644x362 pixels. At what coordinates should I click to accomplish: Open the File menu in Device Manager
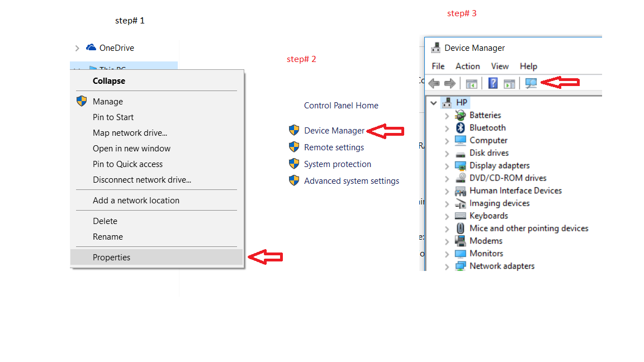coord(438,66)
